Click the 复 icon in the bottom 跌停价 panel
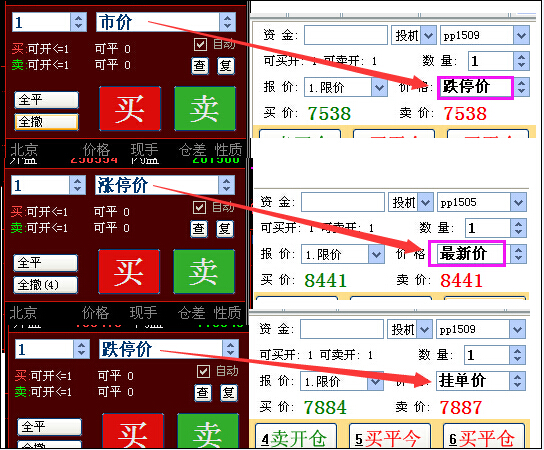Viewport: 544px width, 450px height. tap(229, 392)
